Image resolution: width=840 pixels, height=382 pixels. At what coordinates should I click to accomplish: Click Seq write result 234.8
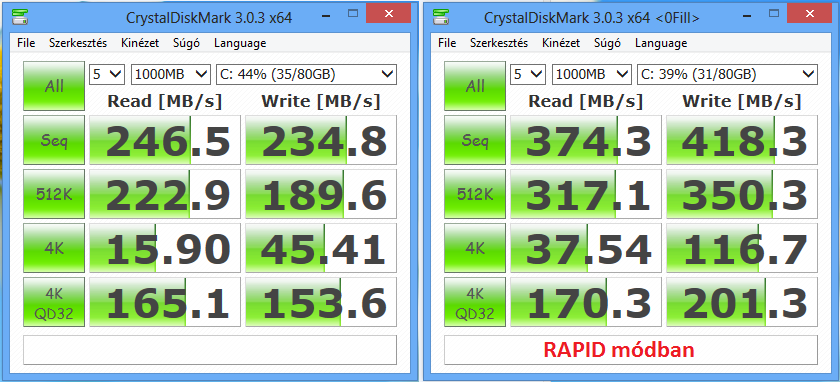[x=321, y=140]
